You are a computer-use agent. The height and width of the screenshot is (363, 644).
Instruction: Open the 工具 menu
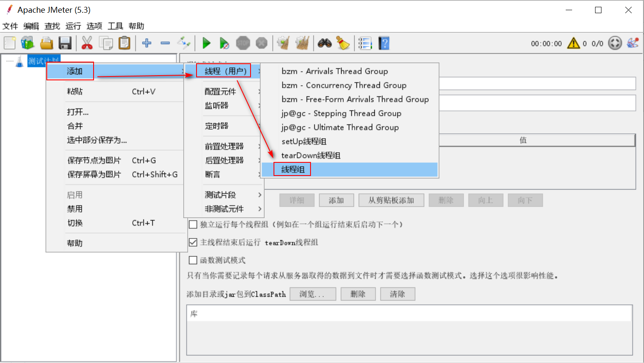click(115, 26)
